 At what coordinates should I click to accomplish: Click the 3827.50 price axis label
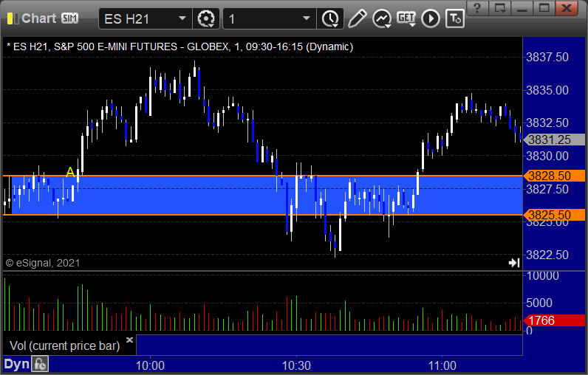click(547, 189)
